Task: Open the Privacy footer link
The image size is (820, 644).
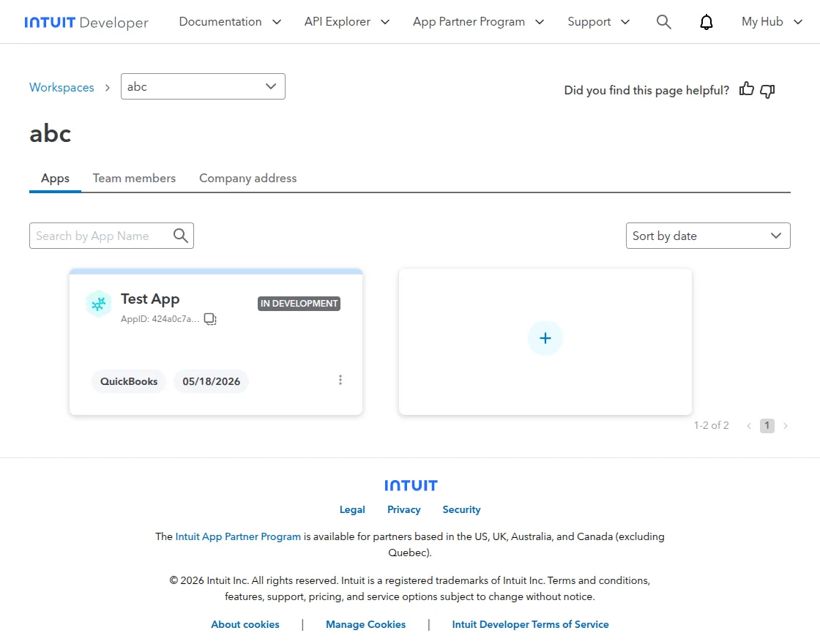Action: (403, 509)
